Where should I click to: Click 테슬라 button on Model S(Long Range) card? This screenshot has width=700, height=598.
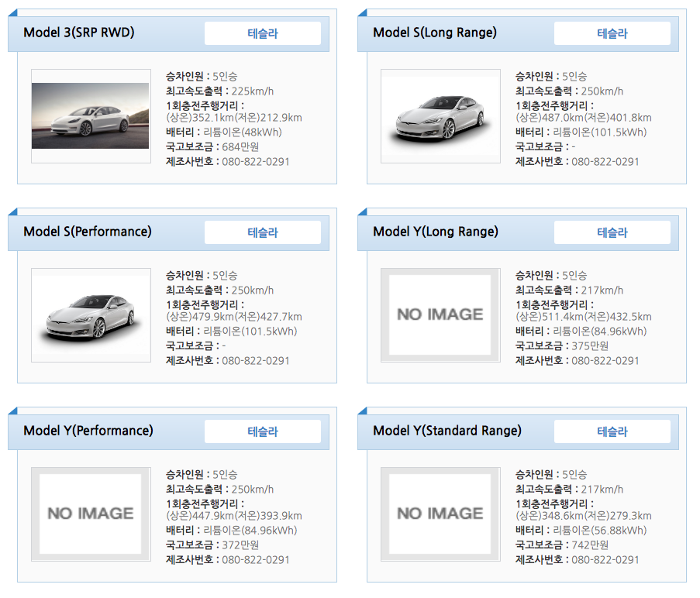[x=612, y=33]
